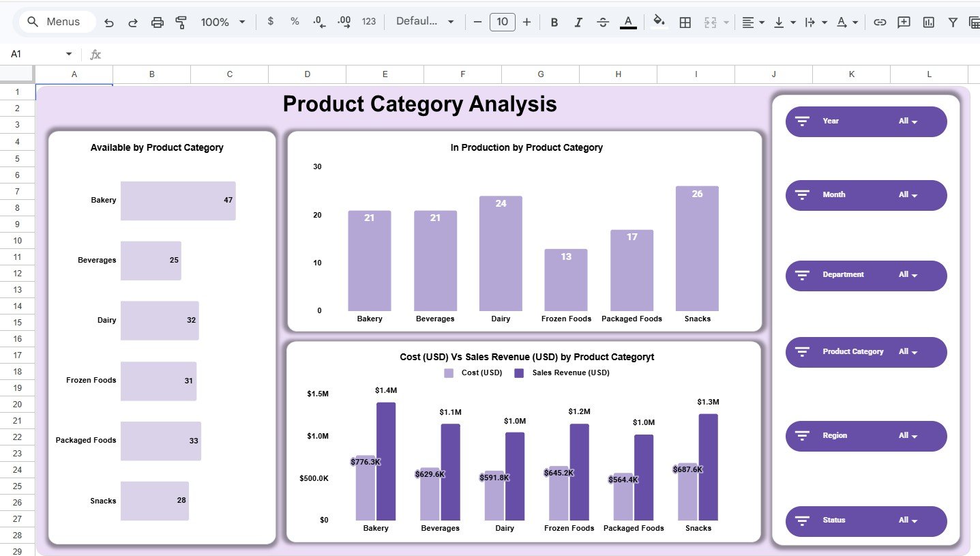Open the Status slicer filter
Viewport: 980px width, 556px height.
click(866, 521)
